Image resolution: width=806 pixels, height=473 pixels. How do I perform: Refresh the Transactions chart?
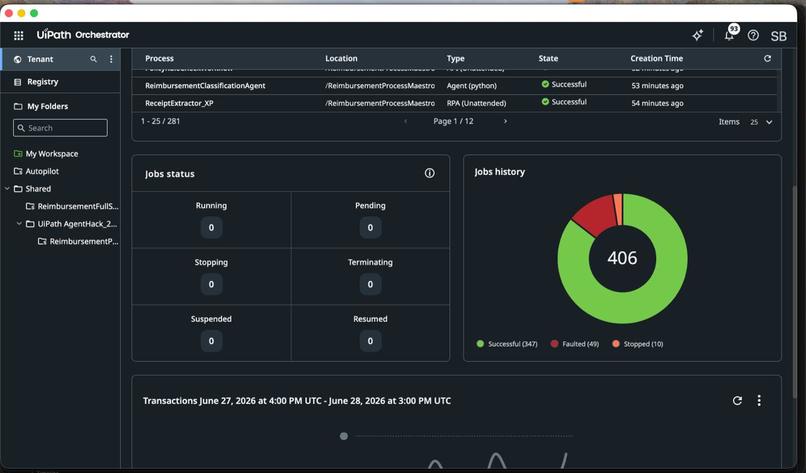737,401
